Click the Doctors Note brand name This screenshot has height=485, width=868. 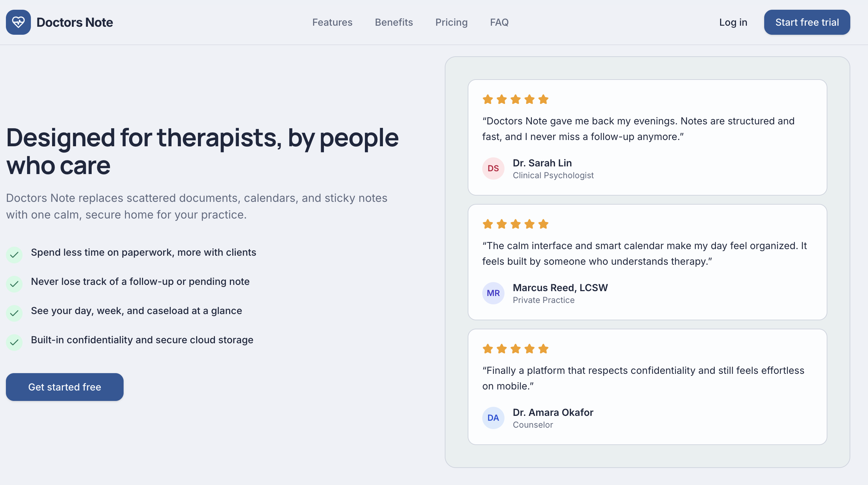point(75,22)
